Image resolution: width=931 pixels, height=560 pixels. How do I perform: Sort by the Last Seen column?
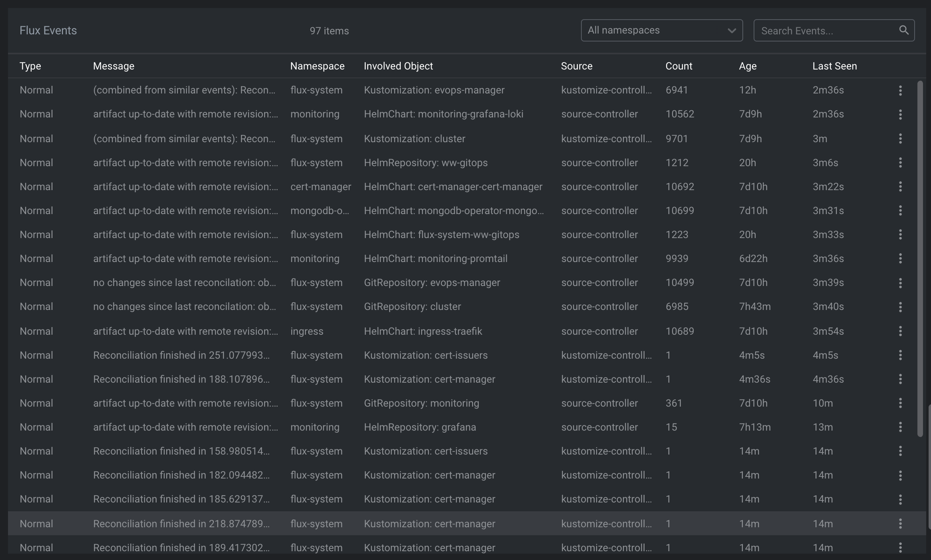(834, 66)
